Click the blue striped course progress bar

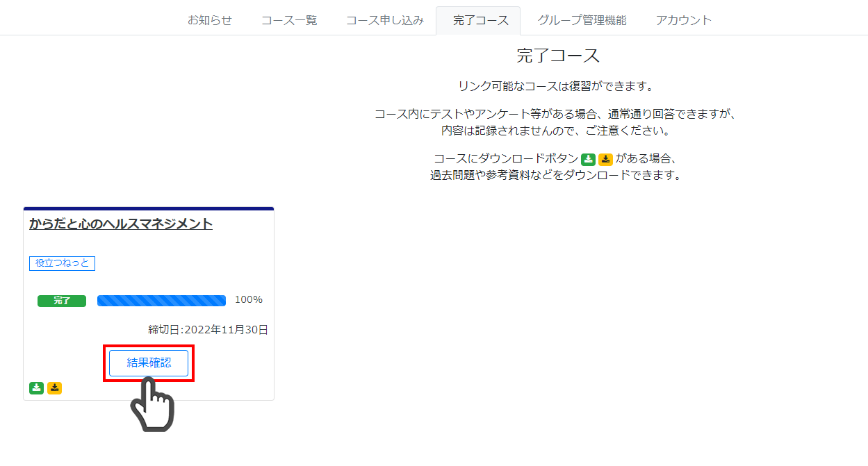161,301
